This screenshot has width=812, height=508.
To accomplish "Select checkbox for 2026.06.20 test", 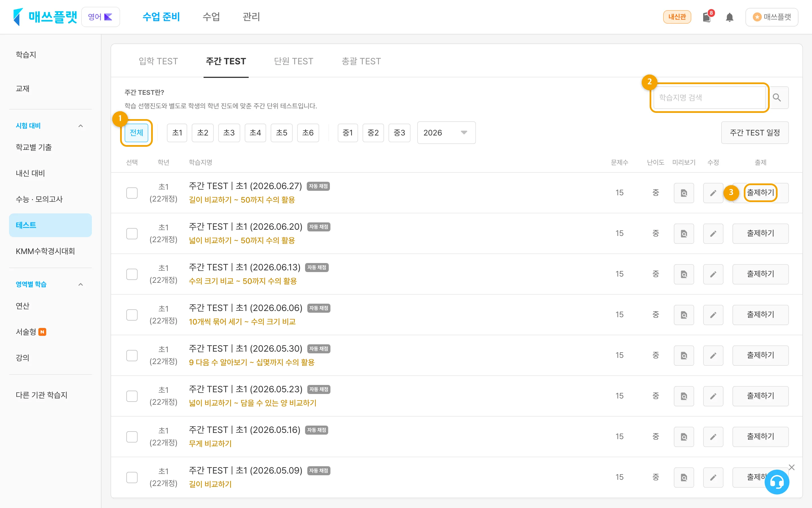I will click(132, 233).
